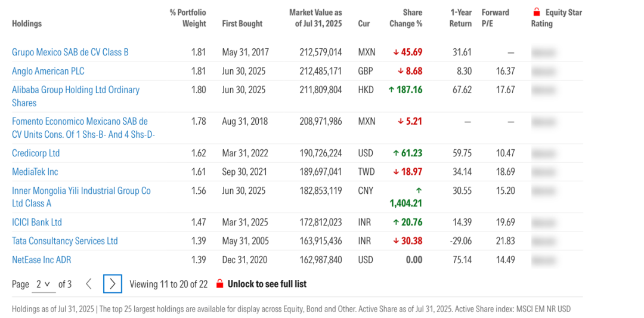View the Credicorp Ltd holding
This screenshot has width=644, height=318.
pos(36,153)
